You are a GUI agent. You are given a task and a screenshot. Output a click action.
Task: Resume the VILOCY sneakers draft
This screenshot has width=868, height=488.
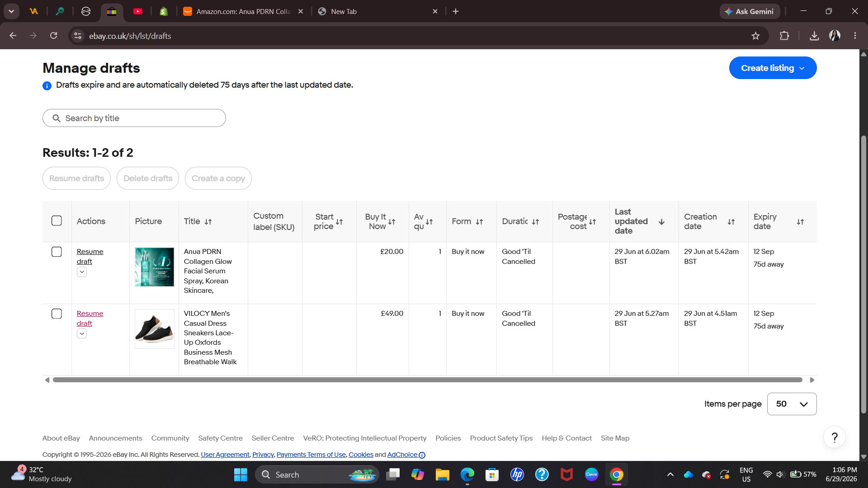tap(90, 318)
